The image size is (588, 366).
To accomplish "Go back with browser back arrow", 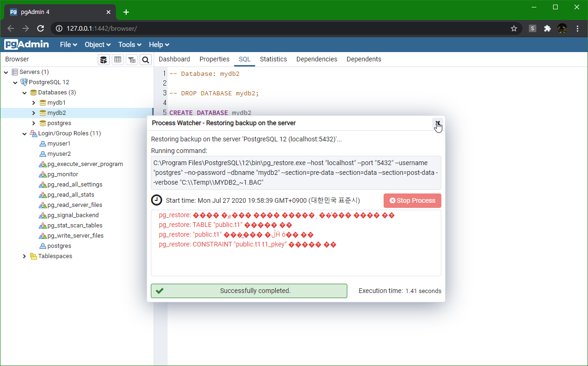I will click(11, 28).
